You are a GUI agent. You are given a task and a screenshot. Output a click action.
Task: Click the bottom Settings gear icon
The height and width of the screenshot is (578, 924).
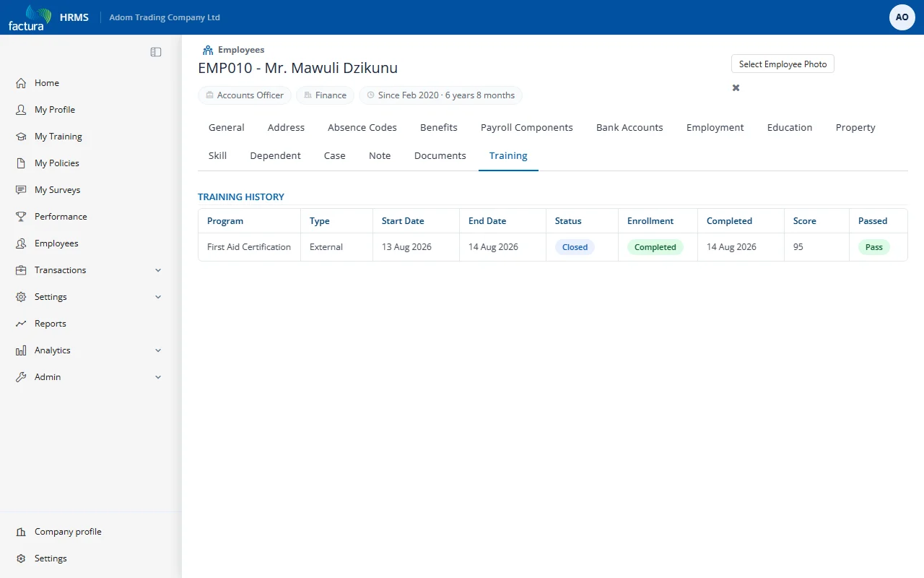point(21,558)
